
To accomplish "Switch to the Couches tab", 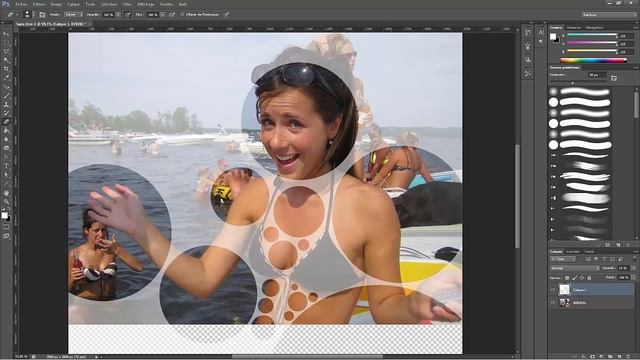I will (573, 251).
